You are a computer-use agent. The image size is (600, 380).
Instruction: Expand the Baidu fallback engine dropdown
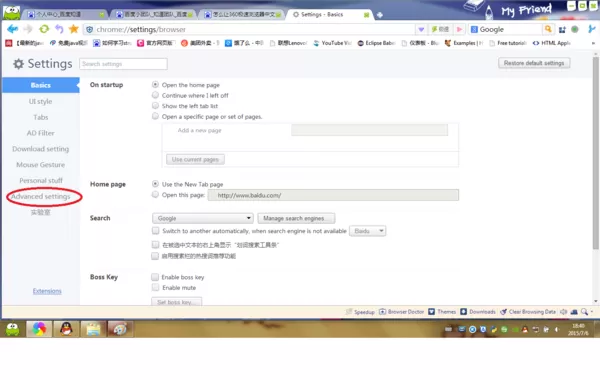(x=367, y=231)
